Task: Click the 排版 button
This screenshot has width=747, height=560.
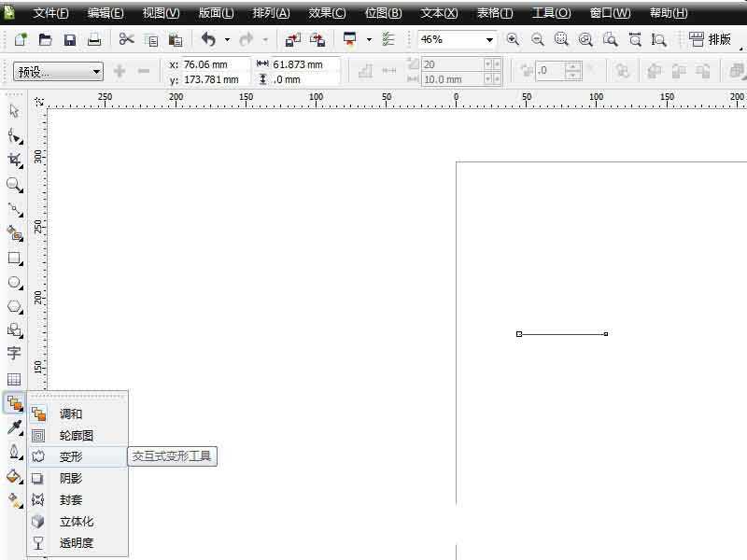Action: coord(711,40)
